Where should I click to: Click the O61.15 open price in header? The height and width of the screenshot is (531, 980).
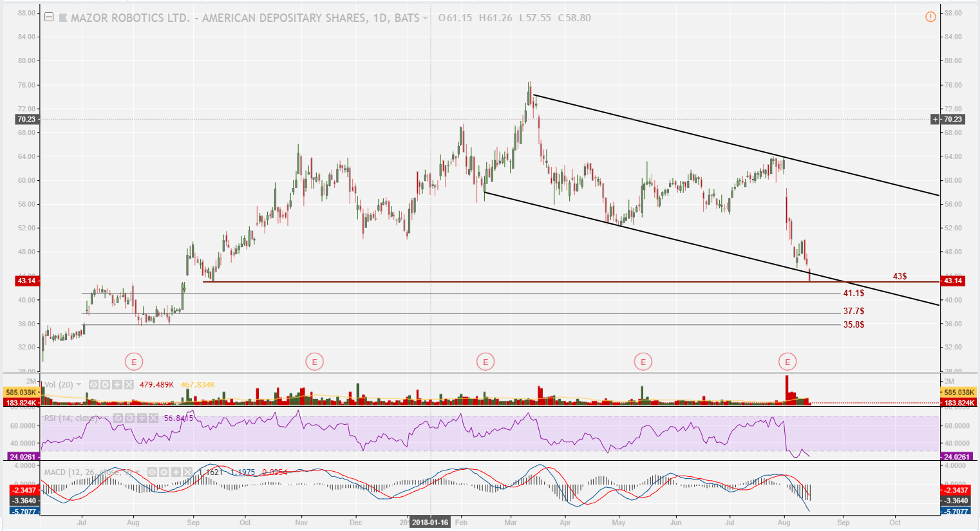455,18
